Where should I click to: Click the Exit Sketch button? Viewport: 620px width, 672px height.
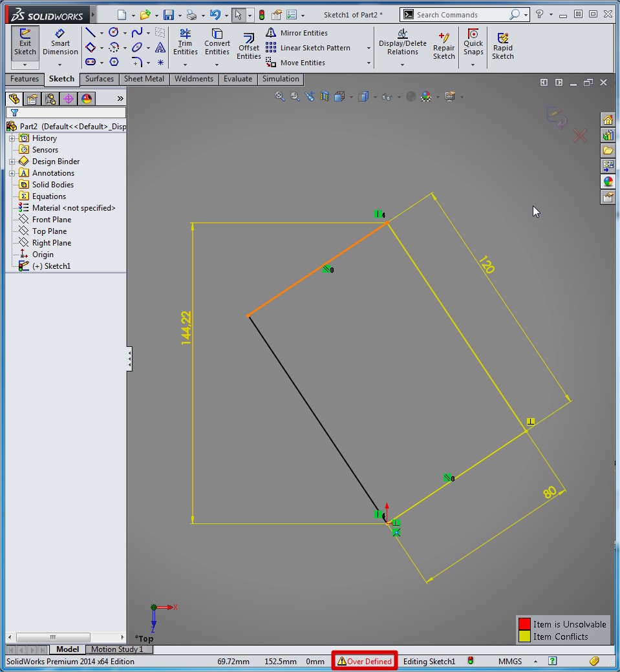pyautogui.click(x=25, y=43)
